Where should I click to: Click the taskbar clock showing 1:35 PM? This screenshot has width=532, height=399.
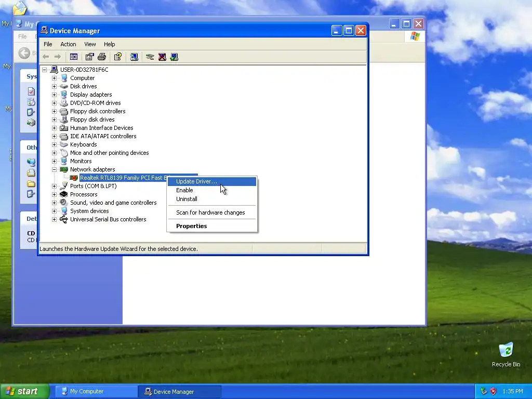tap(513, 391)
